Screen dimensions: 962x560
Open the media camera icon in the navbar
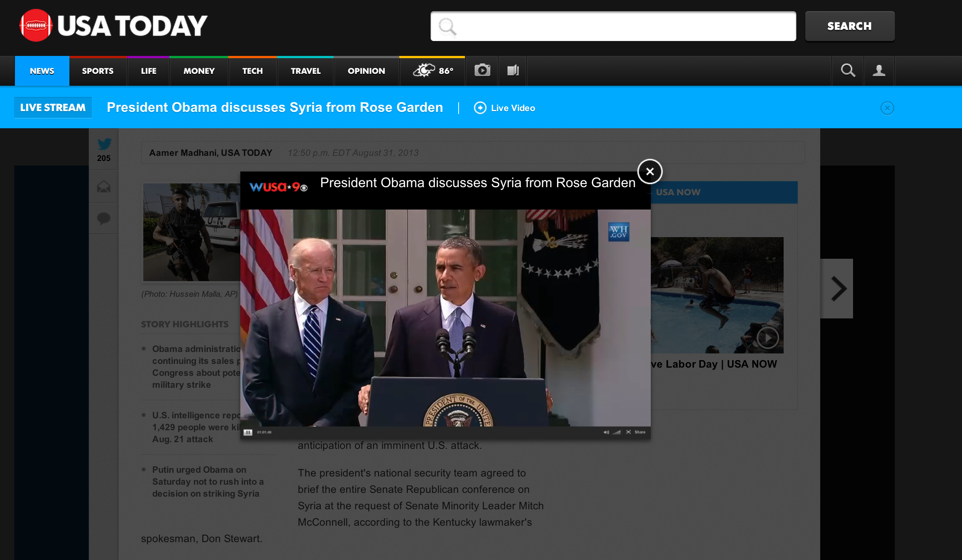[482, 70]
